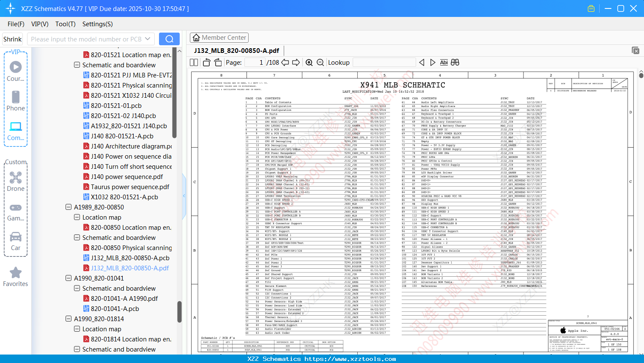
Task: Open X1032 820-01521-A.pcb
Action: [x=121, y=197]
